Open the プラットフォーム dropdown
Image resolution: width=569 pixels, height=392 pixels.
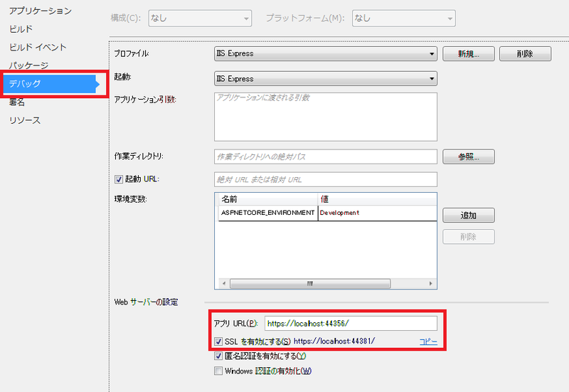pyautogui.click(x=403, y=18)
